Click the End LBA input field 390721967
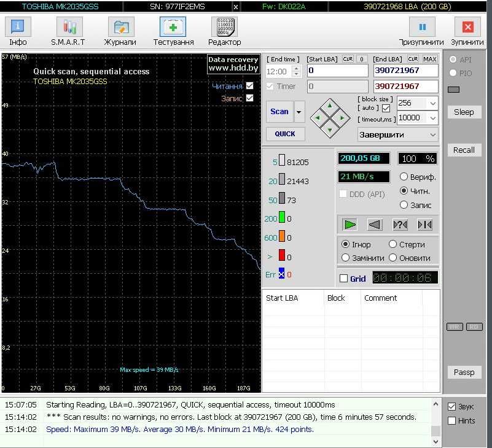 click(x=405, y=71)
